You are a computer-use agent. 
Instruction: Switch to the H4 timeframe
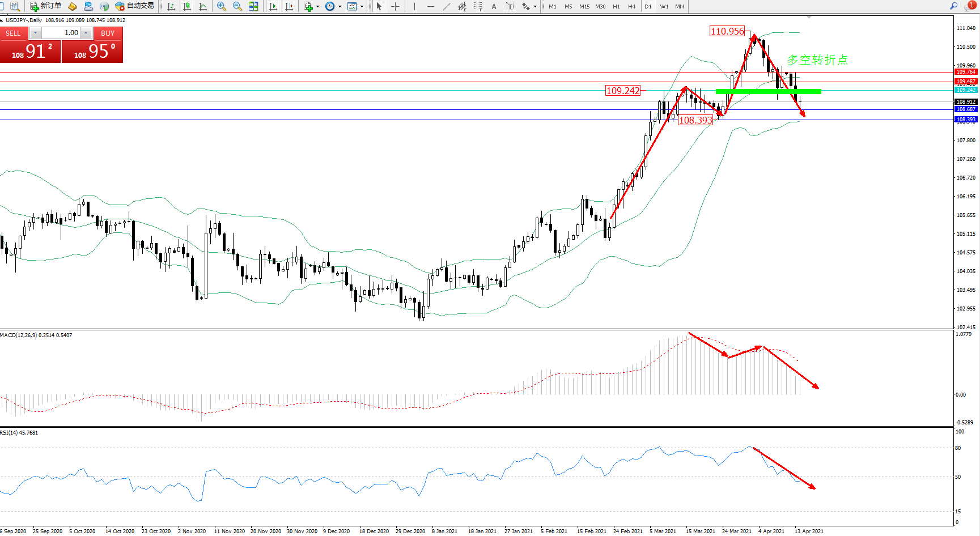(x=631, y=6)
